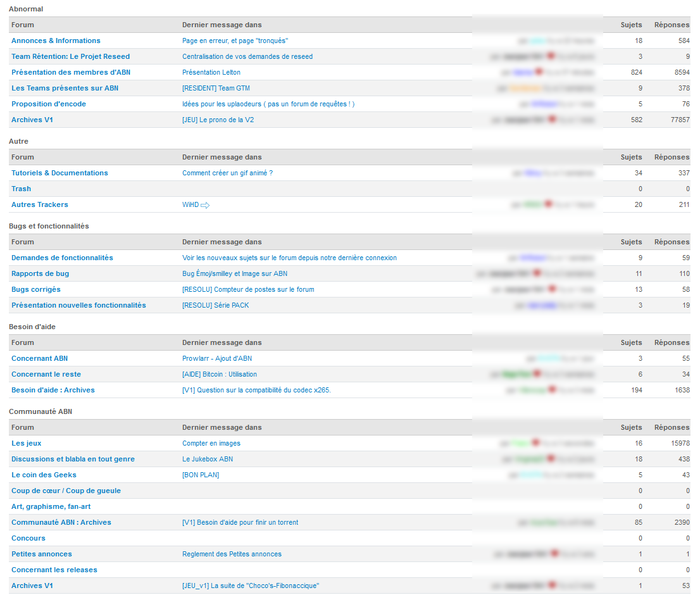Image resolution: width=700 pixels, height=595 pixels.
Task: Open the Les jeux forum
Action: (x=27, y=443)
